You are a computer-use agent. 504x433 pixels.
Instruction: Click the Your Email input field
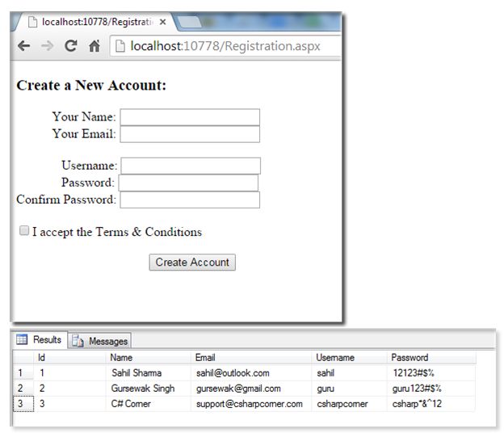tap(190, 134)
